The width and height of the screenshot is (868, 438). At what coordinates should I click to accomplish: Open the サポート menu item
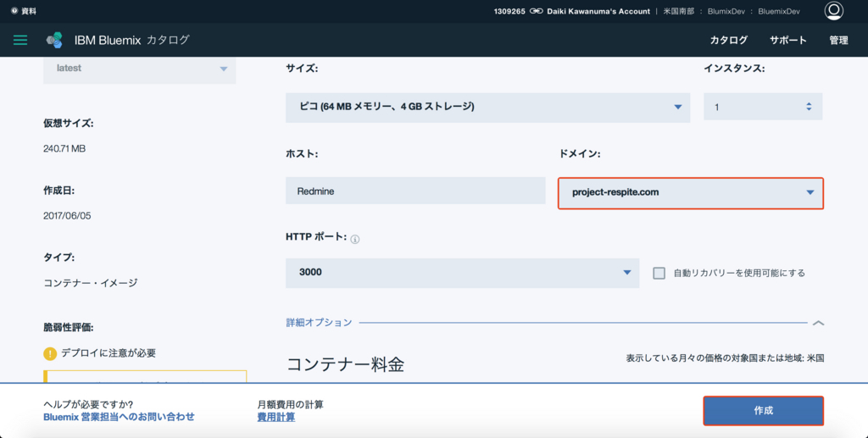click(787, 41)
